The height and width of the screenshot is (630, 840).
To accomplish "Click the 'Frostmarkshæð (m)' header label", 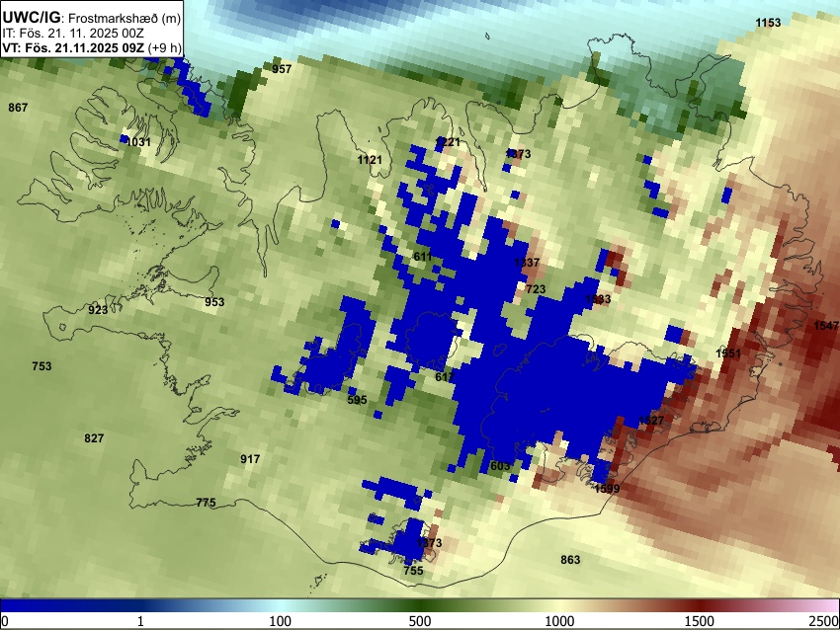I will pyautogui.click(x=125, y=18).
